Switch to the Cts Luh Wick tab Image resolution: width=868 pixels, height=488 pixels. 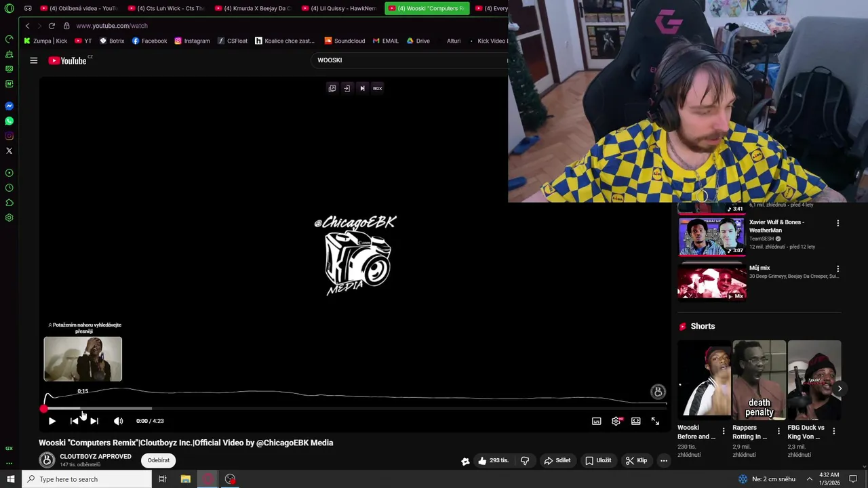(166, 8)
